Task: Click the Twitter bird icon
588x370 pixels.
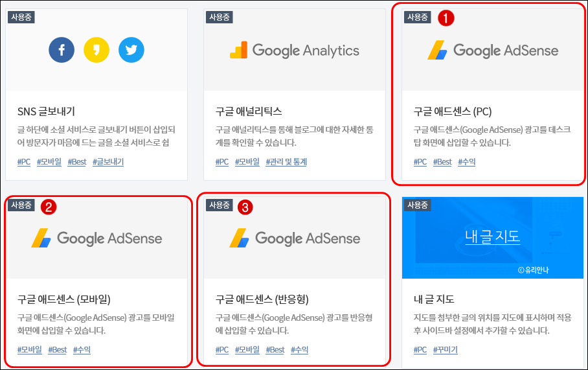Action: click(x=131, y=50)
